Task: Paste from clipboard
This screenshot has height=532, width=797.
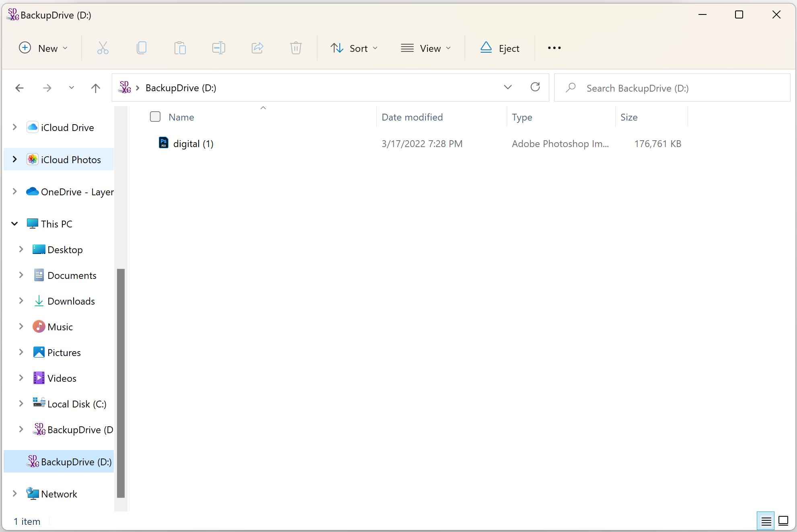Action: (x=180, y=48)
